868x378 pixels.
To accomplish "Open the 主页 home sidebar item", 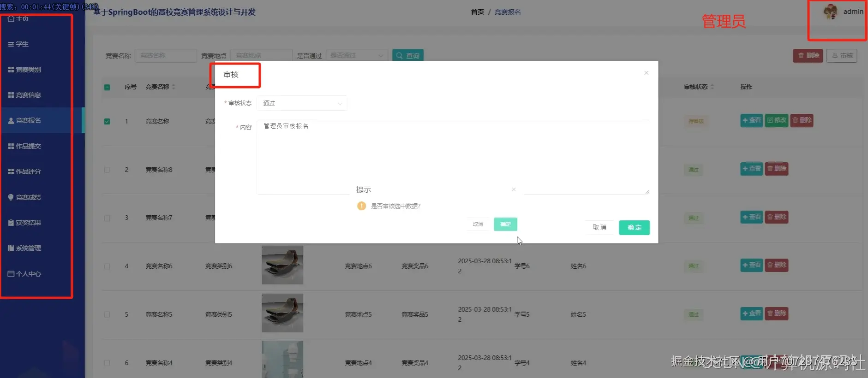I will [18, 19].
